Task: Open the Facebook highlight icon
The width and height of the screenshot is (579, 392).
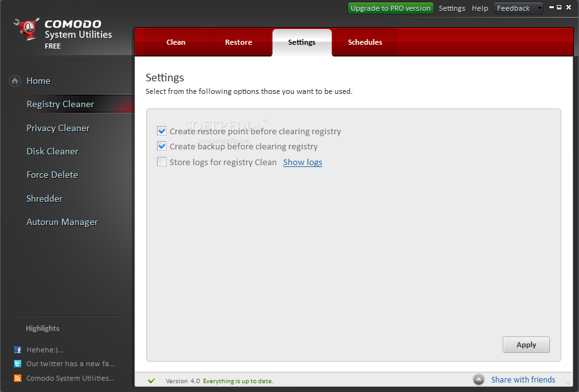Action: pos(18,350)
